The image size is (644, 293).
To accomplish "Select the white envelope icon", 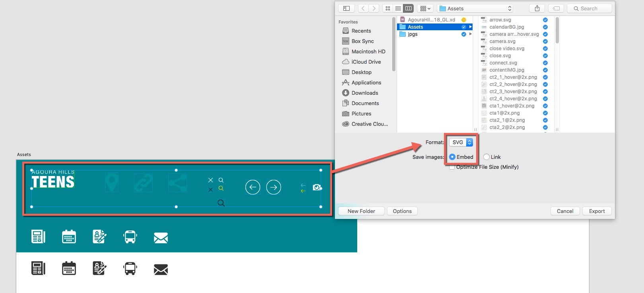I will pyautogui.click(x=161, y=238).
